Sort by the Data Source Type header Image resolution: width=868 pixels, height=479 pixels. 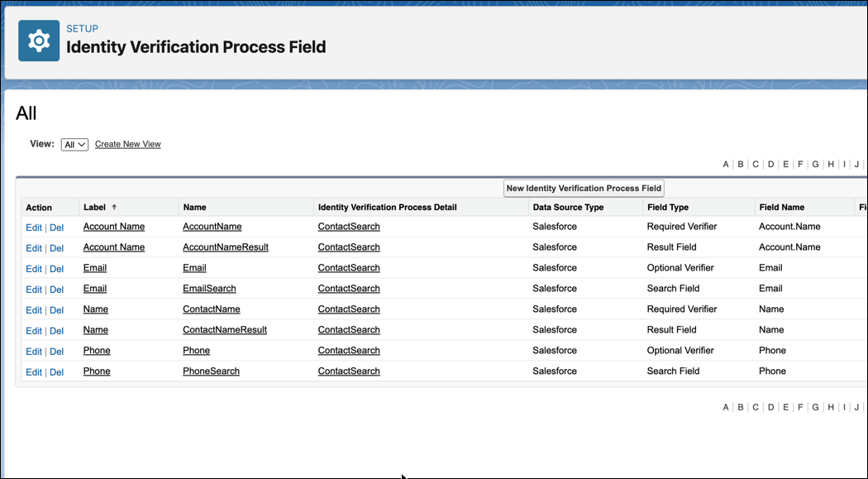568,207
